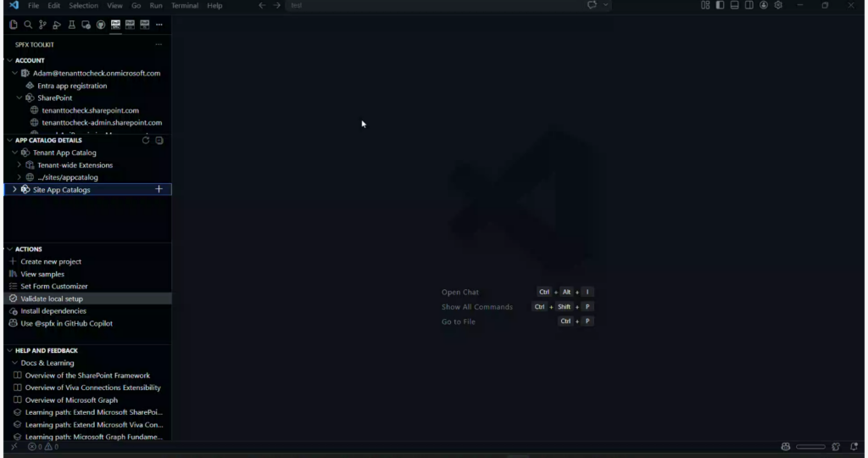
Task: Toggle the secondary side bar visibility
Action: (x=749, y=5)
